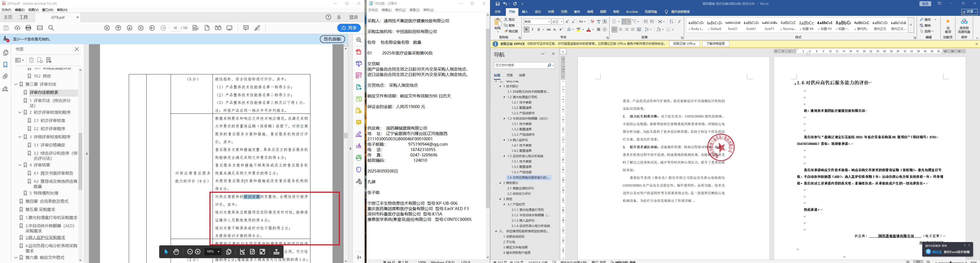Add a new bookmark in Acrobat
This screenshot has height=263, width=980.
[x=40, y=60]
